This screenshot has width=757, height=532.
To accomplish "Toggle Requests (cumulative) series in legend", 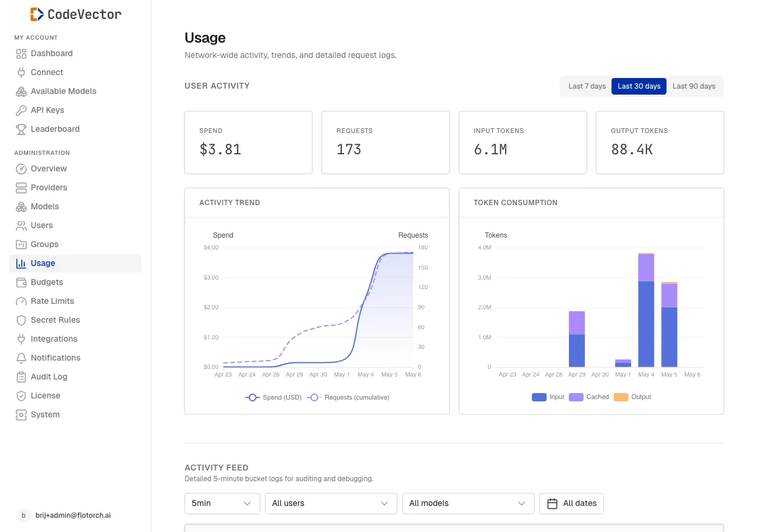I will tap(349, 397).
